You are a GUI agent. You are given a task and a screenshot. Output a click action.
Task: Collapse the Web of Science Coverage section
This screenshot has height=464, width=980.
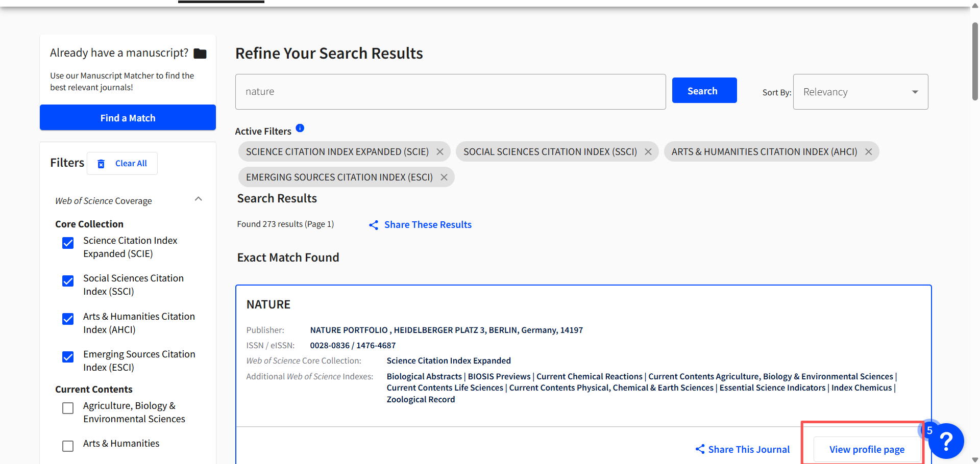(x=199, y=199)
